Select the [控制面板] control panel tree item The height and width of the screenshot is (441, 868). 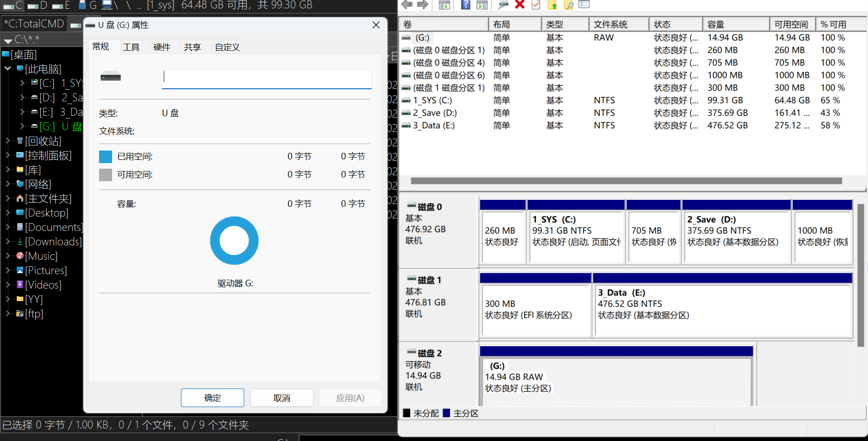click(x=48, y=155)
